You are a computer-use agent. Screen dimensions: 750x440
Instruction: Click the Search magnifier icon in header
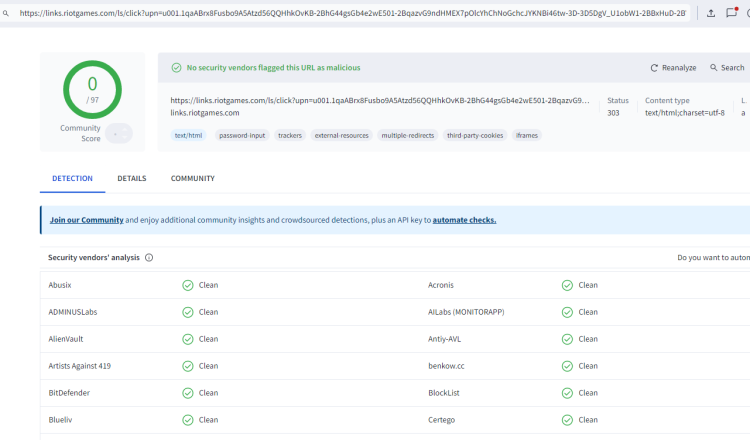tap(713, 67)
